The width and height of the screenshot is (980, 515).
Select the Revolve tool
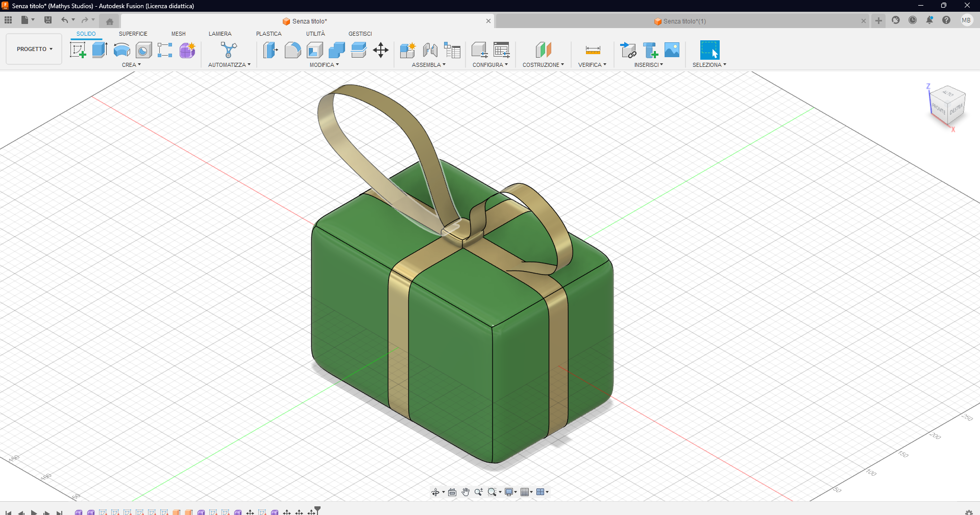pyautogui.click(x=121, y=50)
